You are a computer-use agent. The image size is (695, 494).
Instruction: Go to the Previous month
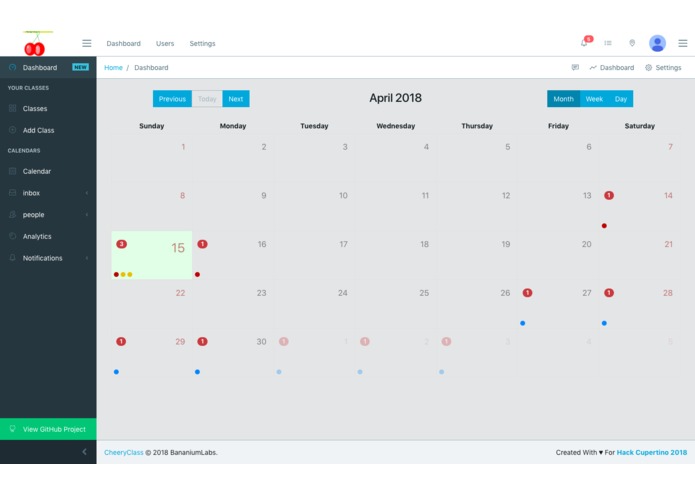(172, 99)
